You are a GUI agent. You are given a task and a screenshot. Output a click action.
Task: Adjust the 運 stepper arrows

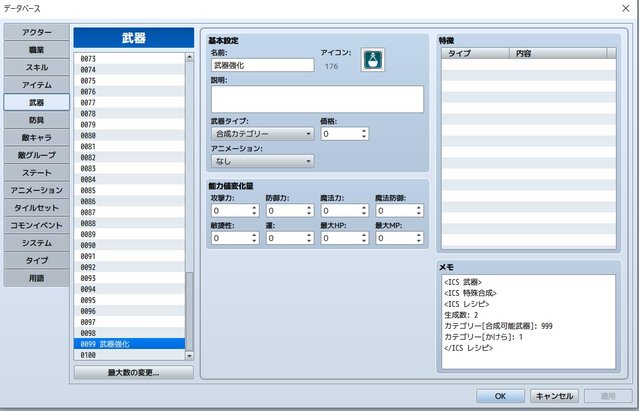(309, 238)
